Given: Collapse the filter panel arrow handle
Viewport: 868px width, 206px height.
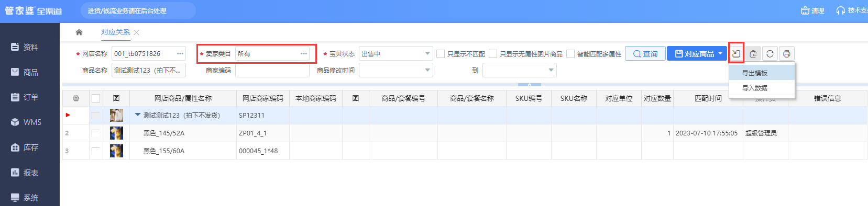Looking at the screenshot, I should (x=530, y=84).
